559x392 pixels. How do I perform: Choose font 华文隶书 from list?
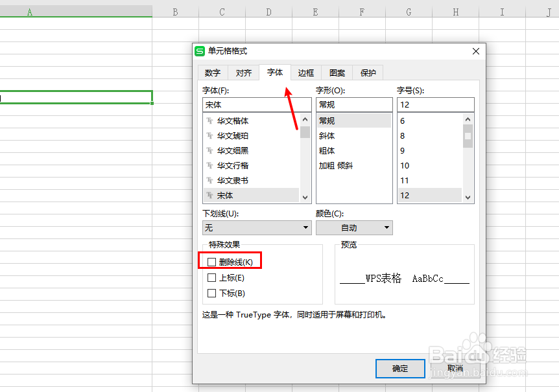(252, 181)
